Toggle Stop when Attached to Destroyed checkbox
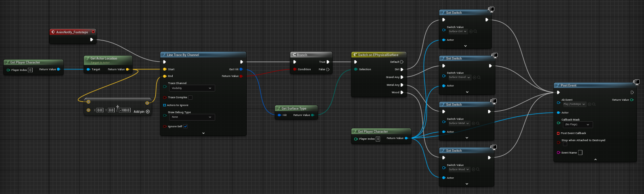This screenshot has height=194, width=644. click(x=565, y=144)
